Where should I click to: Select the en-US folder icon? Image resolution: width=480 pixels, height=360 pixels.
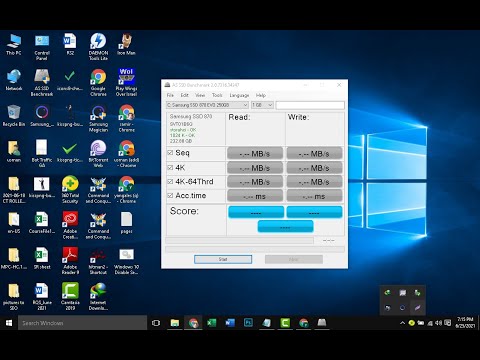pyautogui.click(x=14, y=223)
